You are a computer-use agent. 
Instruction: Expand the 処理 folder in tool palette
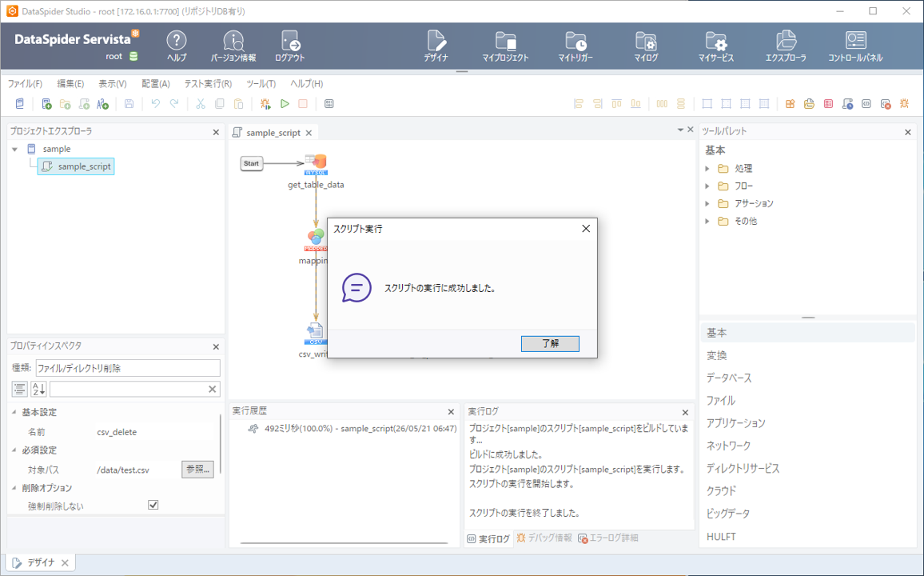tap(707, 169)
